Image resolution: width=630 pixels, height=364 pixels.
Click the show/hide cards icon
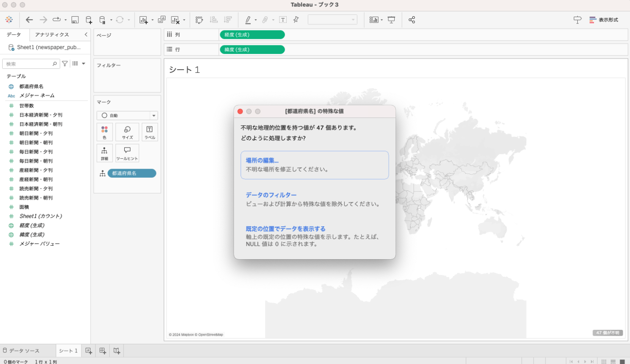point(374,20)
